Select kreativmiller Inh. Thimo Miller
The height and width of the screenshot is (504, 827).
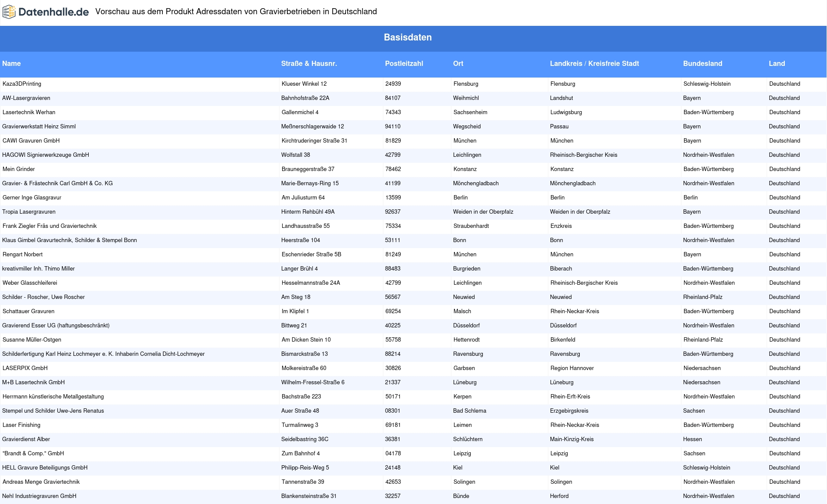(x=38, y=269)
